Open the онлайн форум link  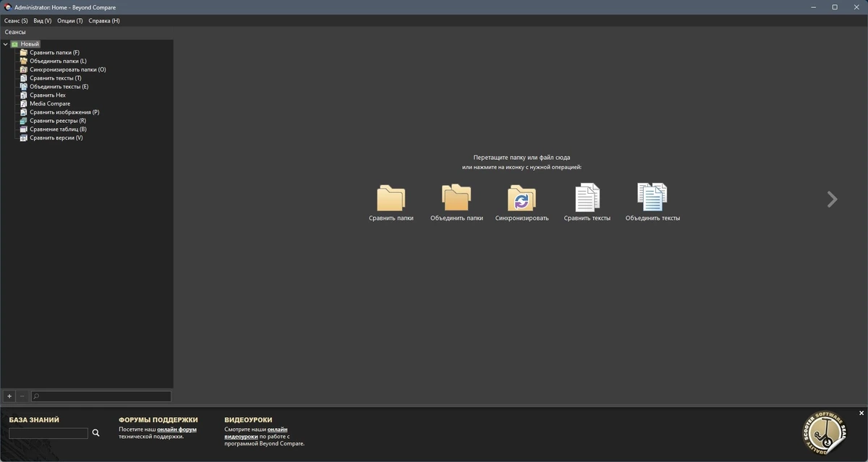[176, 429]
